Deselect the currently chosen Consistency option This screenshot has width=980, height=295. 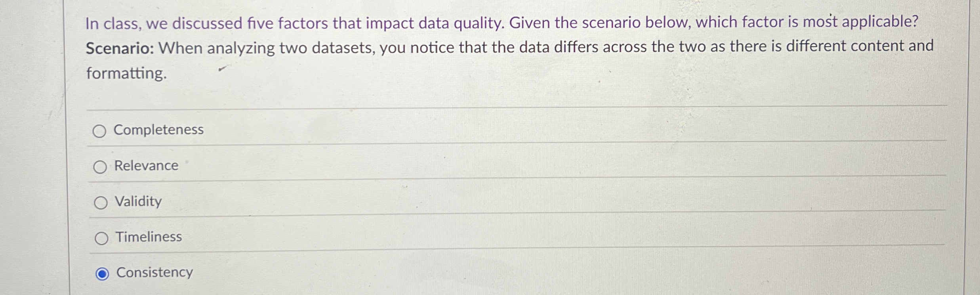(102, 273)
